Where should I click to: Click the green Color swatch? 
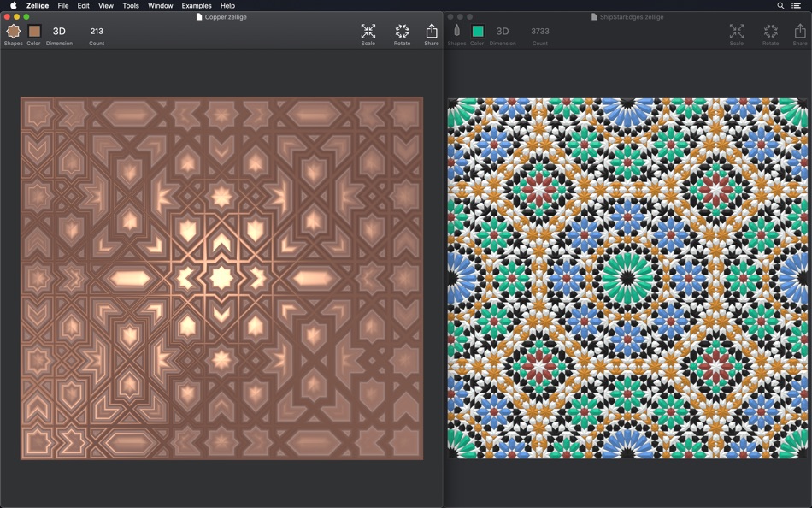[x=478, y=32]
